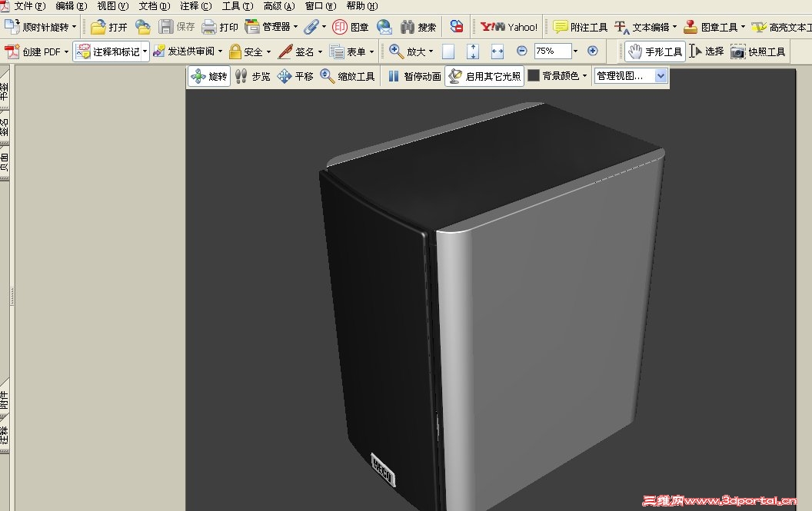Viewport: 812px width, 511px height.
Task: Expand the 管理器 dropdown arrow
Action: (296, 26)
